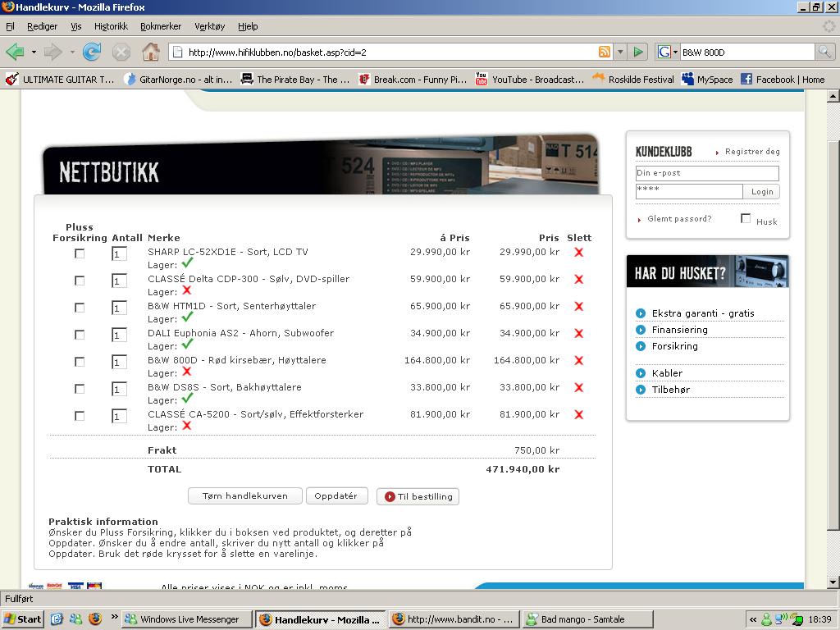Check Pluss Forsikring for B&W HTM1D
This screenshot has width=840, height=630.
pyautogui.click(x=80, y=308)
